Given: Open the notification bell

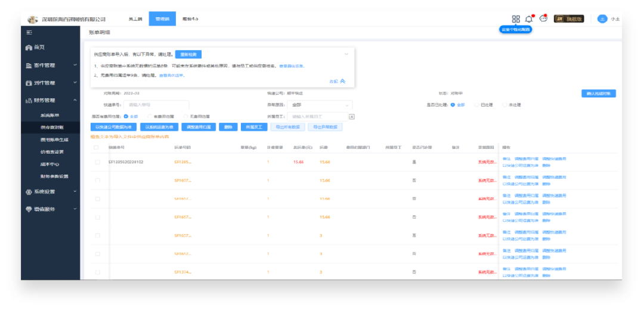Looking at the screenshot, I should pos(529,19).
